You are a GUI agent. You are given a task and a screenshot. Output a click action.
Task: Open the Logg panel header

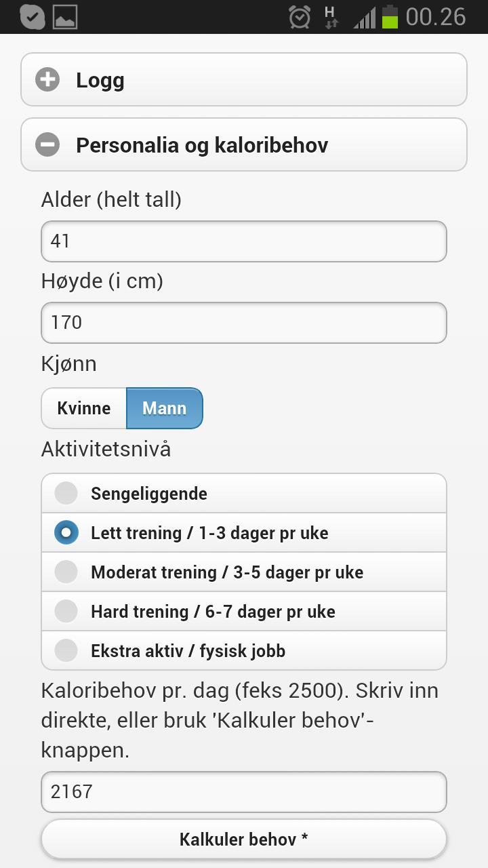click(244, 79)
